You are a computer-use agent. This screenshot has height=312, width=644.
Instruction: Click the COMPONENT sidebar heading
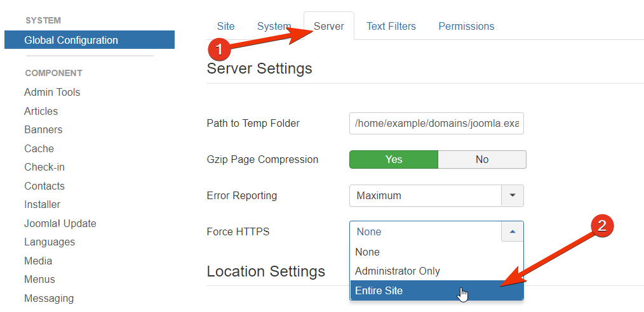tap(54, 73)
